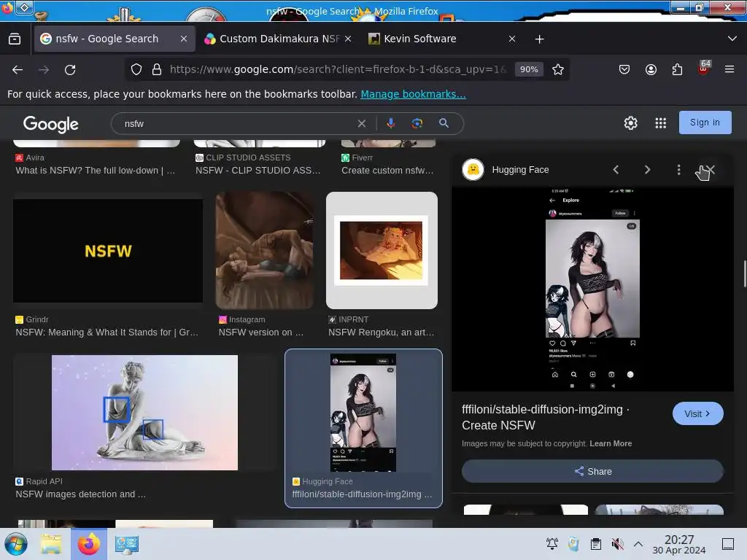Click the CLIP STUDIO ASSETS result title
This screenshot has width=747, height=560.
pos(258,171)
